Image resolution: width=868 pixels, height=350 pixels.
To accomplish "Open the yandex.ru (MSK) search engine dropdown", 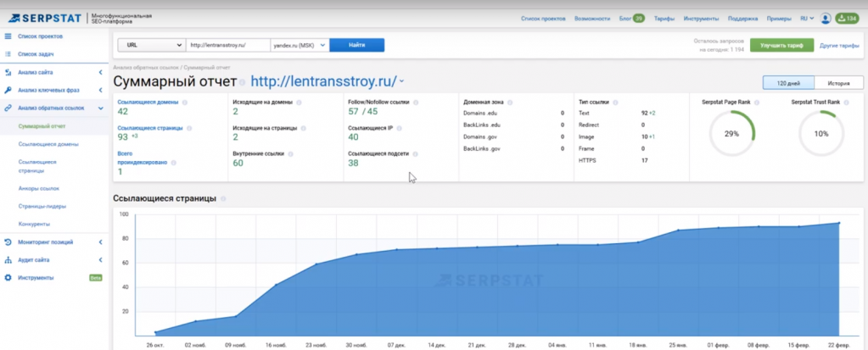I will (300, 46).
